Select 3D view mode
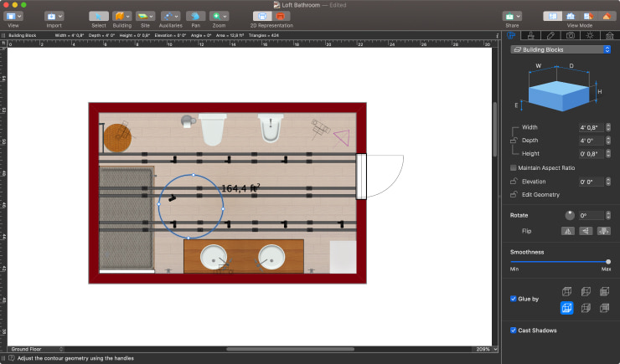Screen dimensions: 620x364 point(607,16)
